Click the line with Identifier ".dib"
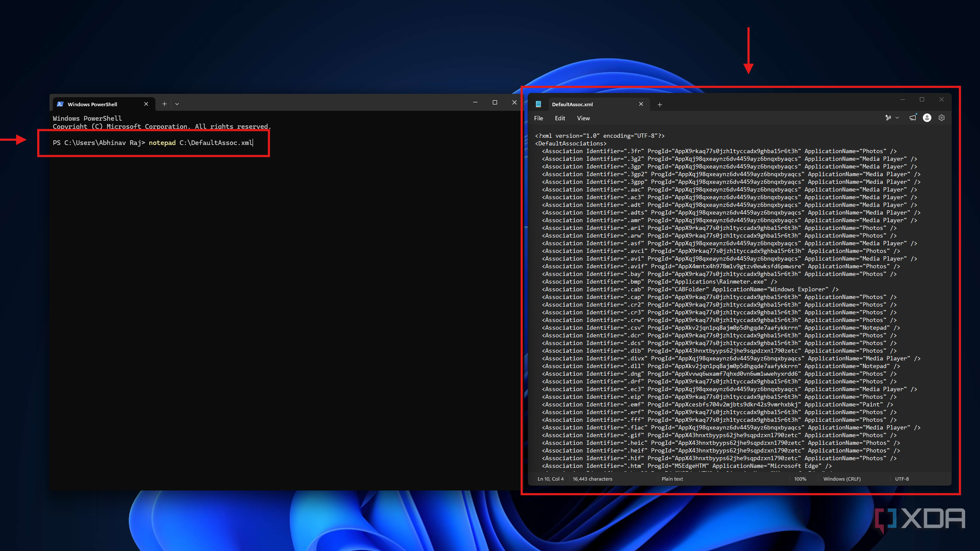Viewport: 980px width, 551px height. tap(719, 351)
